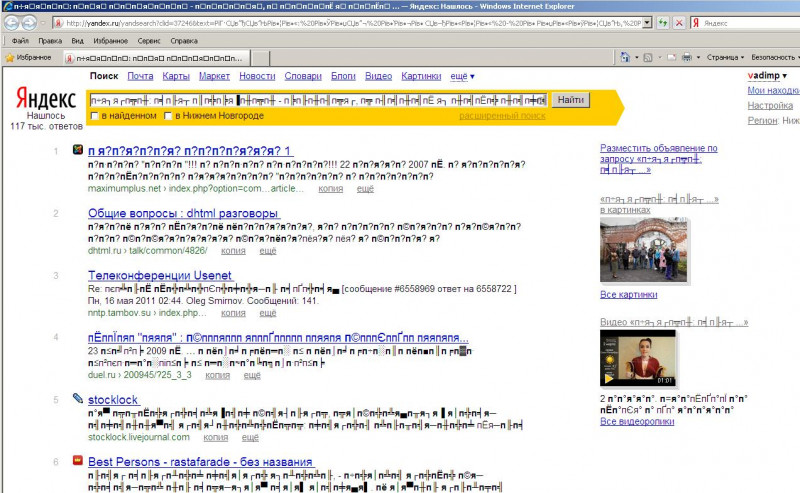Toggle the 'в найденном' checkbox
800x493 pixels.
point(94,116)
